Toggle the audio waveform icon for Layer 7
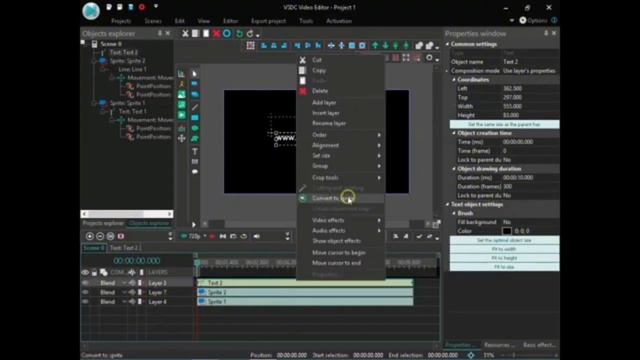Viewport: 640px width, 360px height. [132, 292]
